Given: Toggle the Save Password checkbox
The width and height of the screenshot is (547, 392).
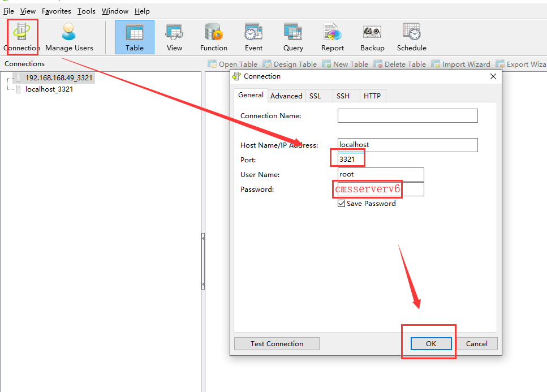Looking at the screenshot, I should pyautogui.click(x=342, y=203).
